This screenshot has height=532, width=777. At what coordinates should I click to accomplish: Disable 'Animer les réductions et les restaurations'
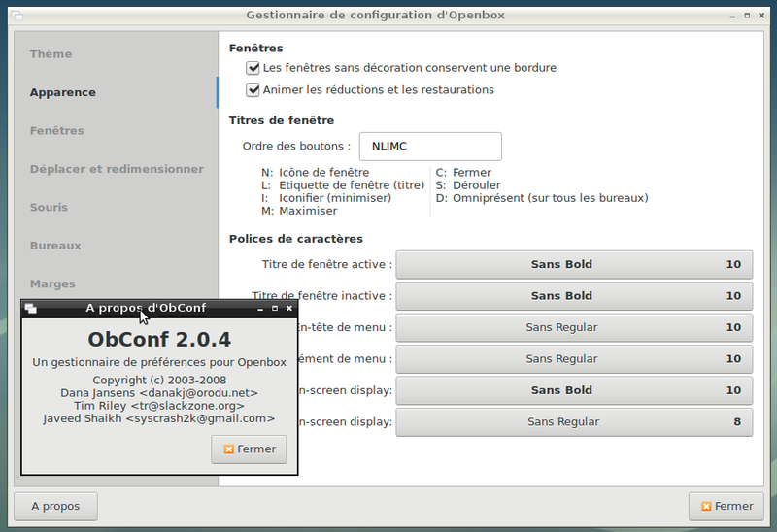[x=253, y=90]
